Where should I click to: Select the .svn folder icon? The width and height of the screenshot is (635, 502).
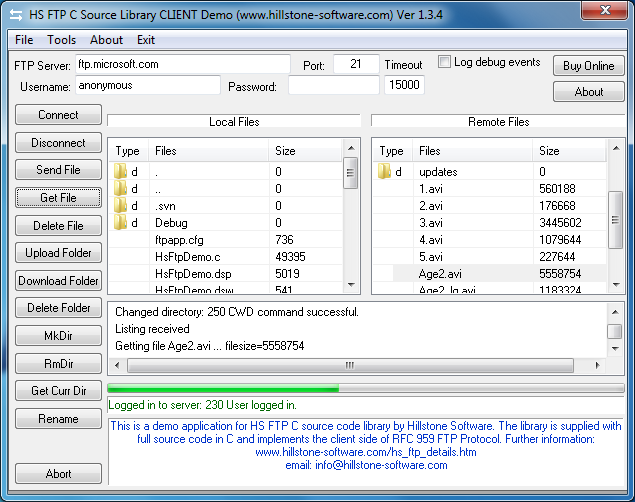(120, 206)
